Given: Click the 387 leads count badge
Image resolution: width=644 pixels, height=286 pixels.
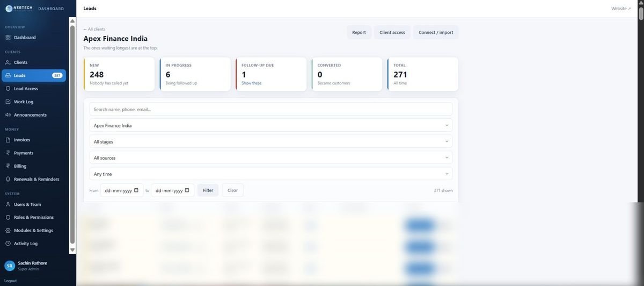Looking at the screenshot, I should pyautogui.click(x=57, y=76).
